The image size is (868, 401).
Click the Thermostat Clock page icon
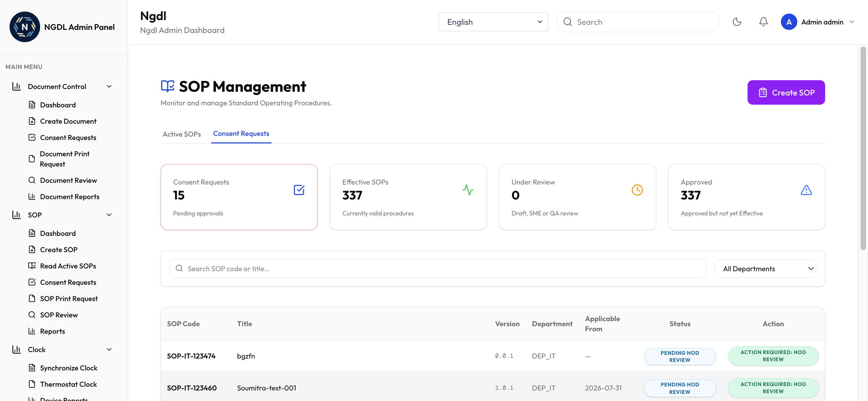pyautogui.click(x=32, y=384)
